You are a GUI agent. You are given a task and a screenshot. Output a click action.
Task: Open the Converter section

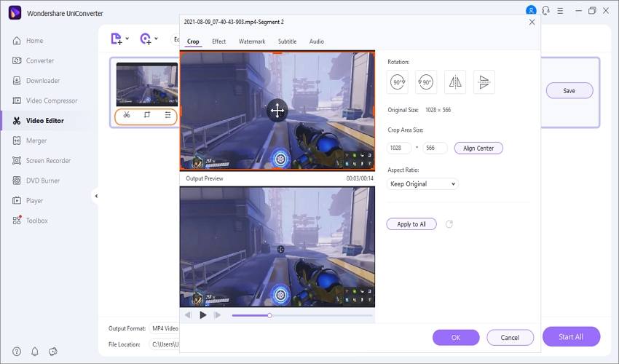(x=33, y=61)
